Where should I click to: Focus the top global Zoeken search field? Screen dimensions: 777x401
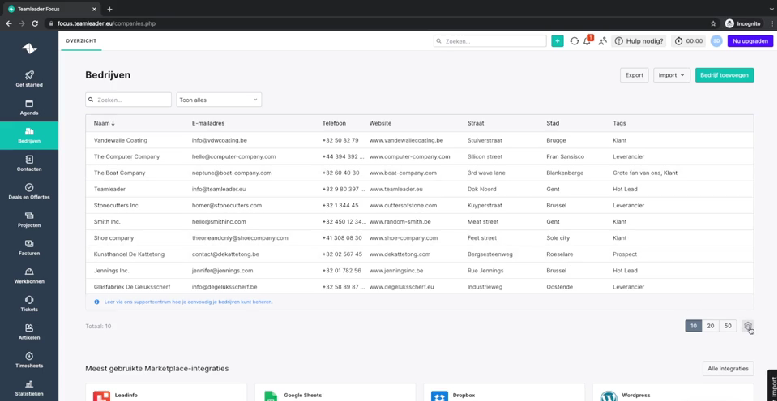pyautogui.click(x=490, y=41)
